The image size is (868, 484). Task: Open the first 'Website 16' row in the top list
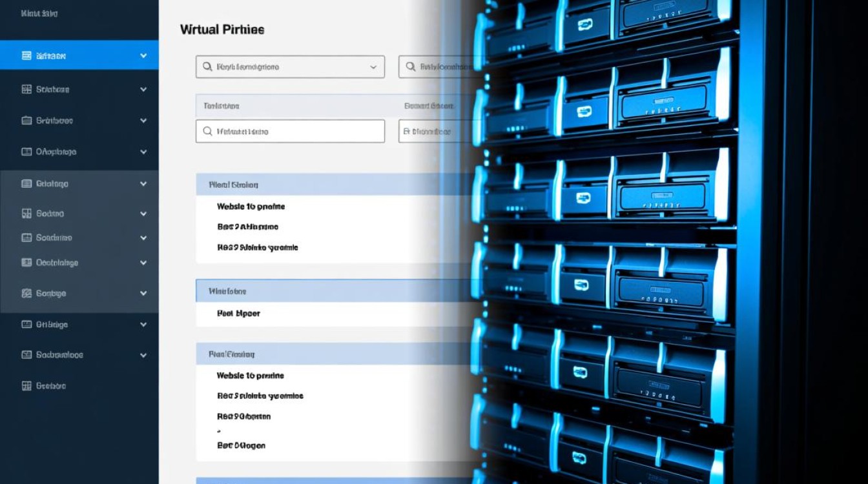click(251, 207)
